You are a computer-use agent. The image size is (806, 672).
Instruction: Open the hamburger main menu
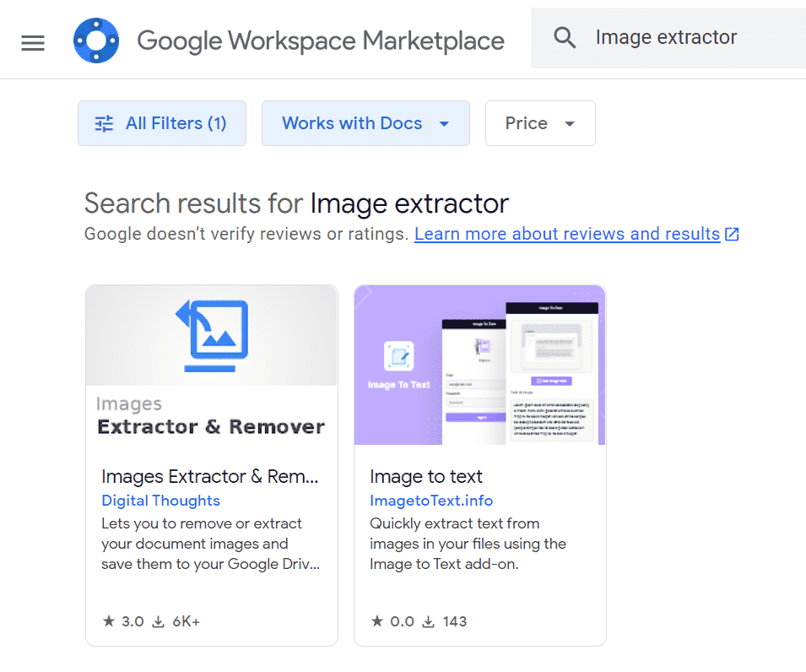coord(33,43)
